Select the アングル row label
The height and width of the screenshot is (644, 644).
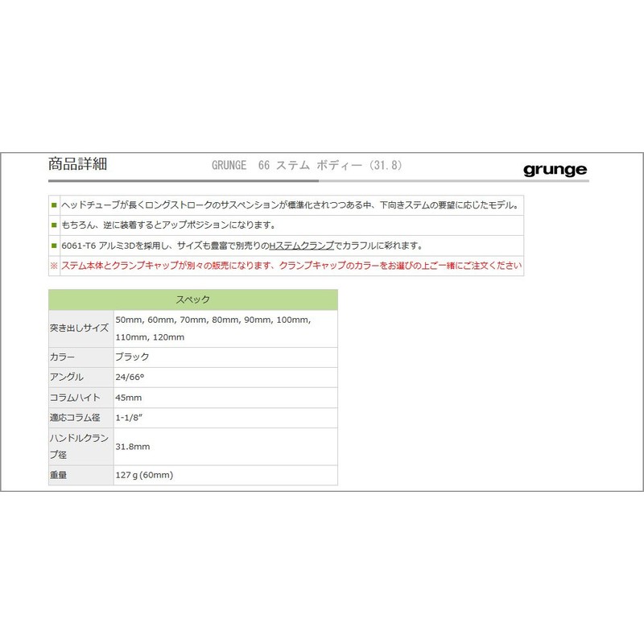(65, 377)
